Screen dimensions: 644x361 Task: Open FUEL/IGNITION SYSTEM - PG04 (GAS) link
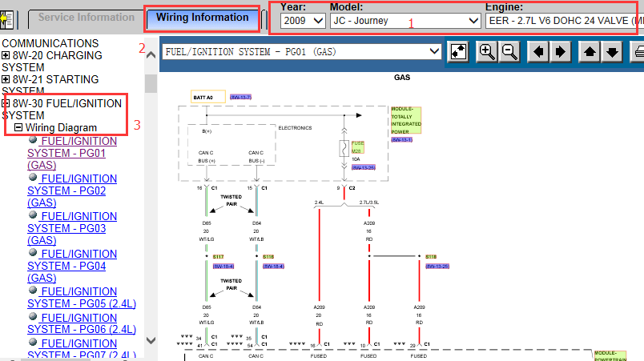(x=72, y=266)
